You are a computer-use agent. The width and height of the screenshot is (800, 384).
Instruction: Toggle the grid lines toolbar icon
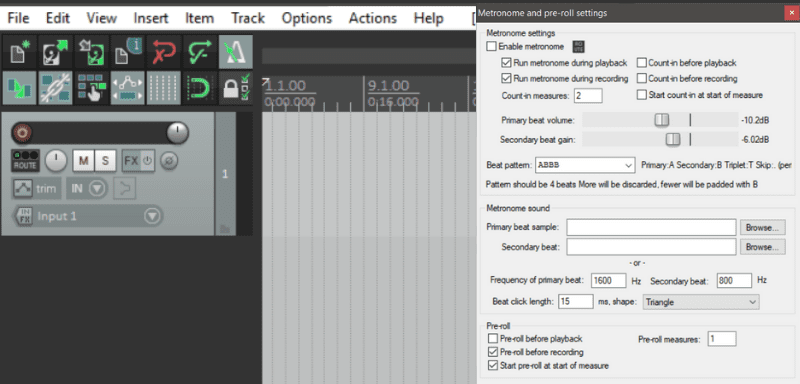point(163,88)
